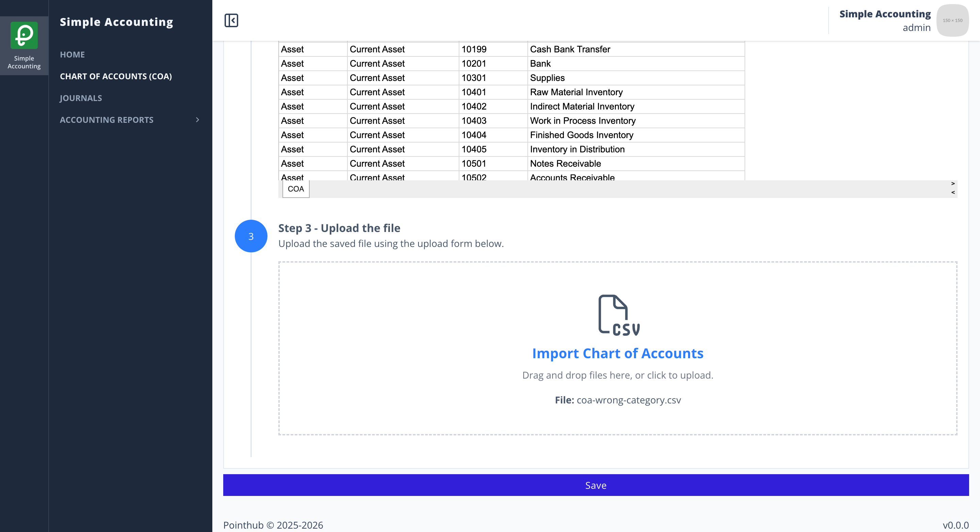Screen dimensions: 980x532
Task: Click the drag and drop upload text
Action: pyautogui.click(x=618, y=375)
